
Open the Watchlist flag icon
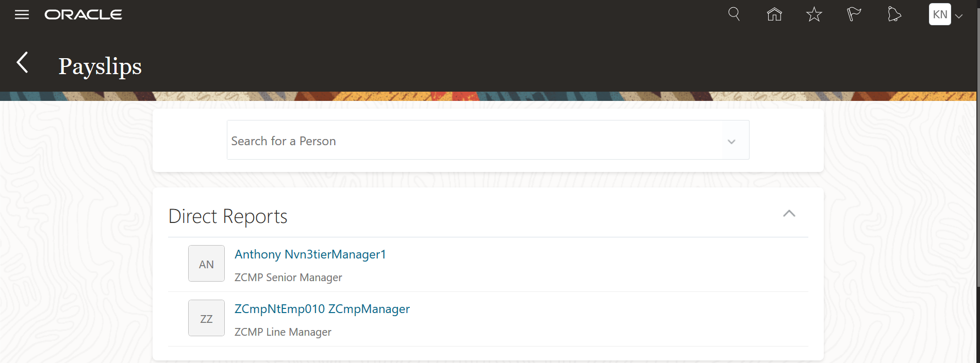pos(854,14)
